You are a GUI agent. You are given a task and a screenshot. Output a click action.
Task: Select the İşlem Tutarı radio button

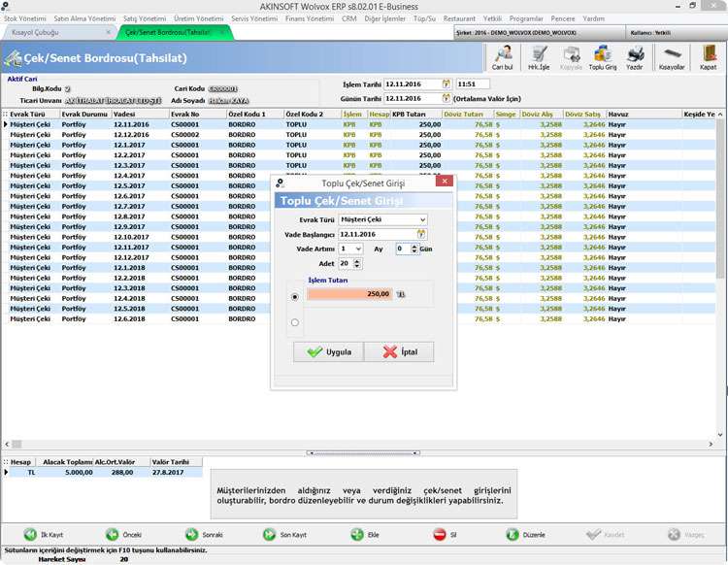coord(295,297)
